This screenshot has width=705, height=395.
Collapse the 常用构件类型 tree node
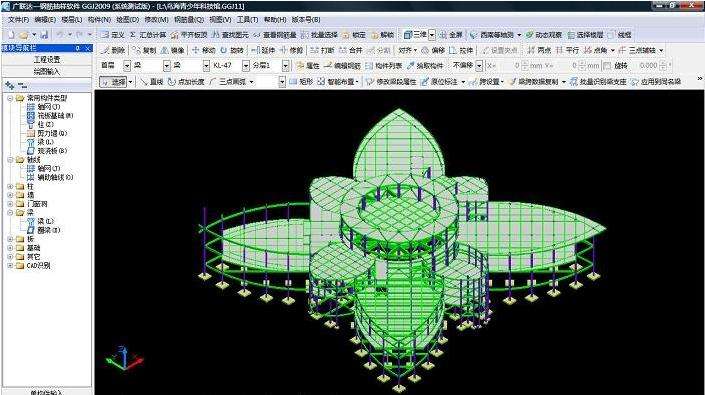(10, 98)
